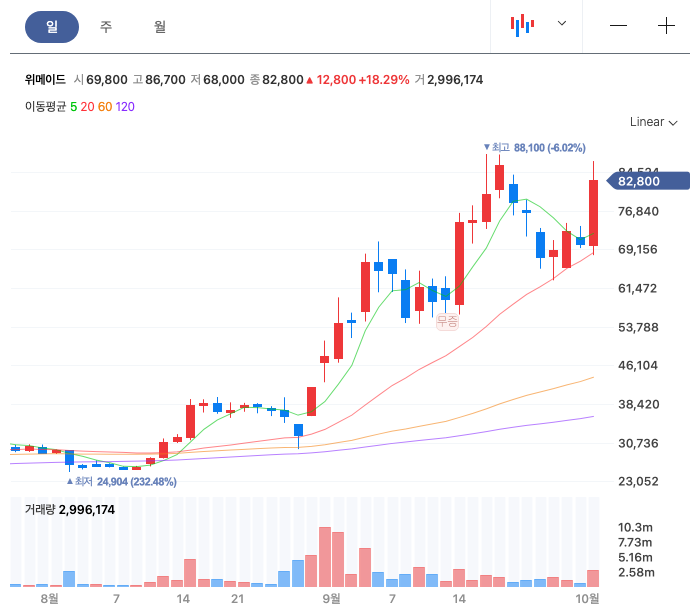Click the change value 12,800
Image resolution: width=699 pixels, height=612 pixels.
tap(336, 80)
